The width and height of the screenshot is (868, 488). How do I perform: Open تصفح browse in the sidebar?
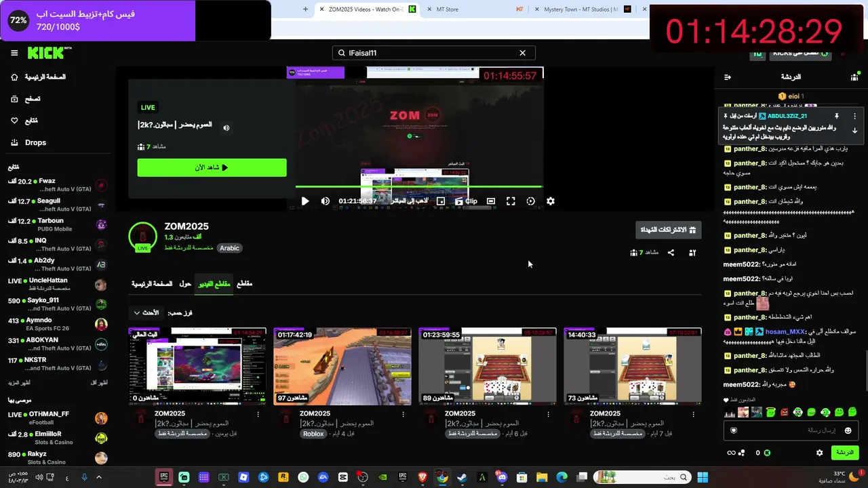tap(26, 99)
